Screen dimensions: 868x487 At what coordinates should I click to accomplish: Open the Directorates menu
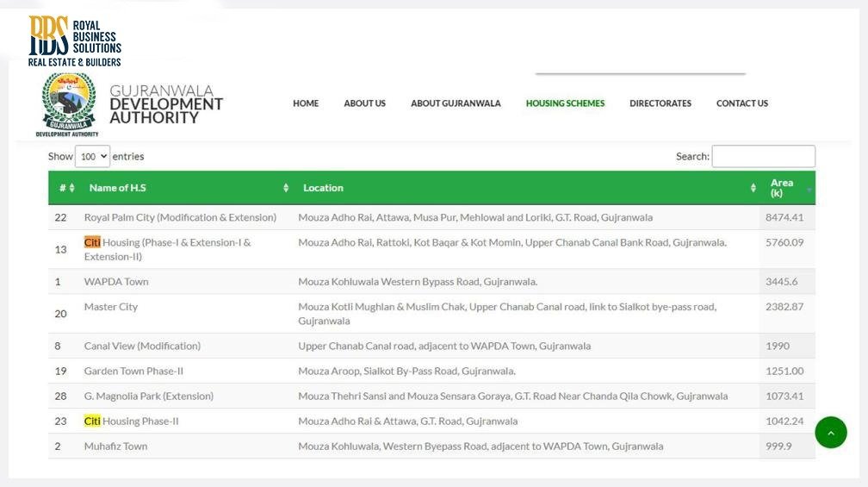coord(660,103)
